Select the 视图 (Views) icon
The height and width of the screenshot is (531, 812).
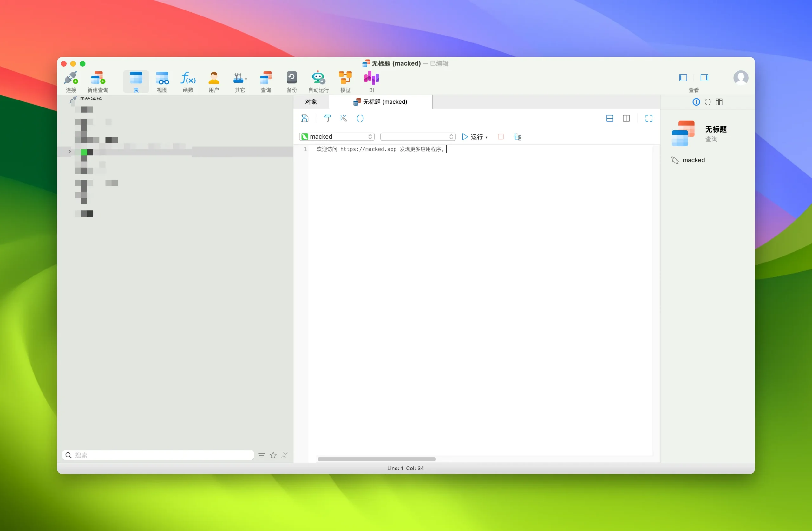pyautogui.click(x=162, y=81)
